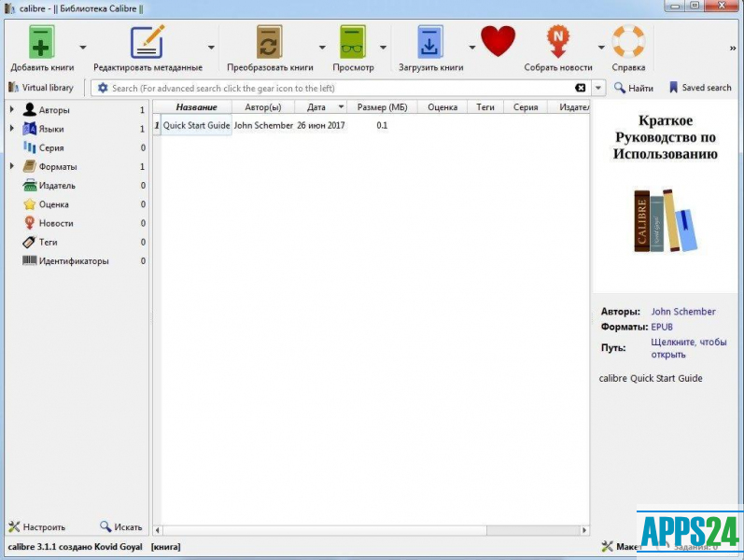Open the Добавить книги dropdown arrow

coord(82,47)
